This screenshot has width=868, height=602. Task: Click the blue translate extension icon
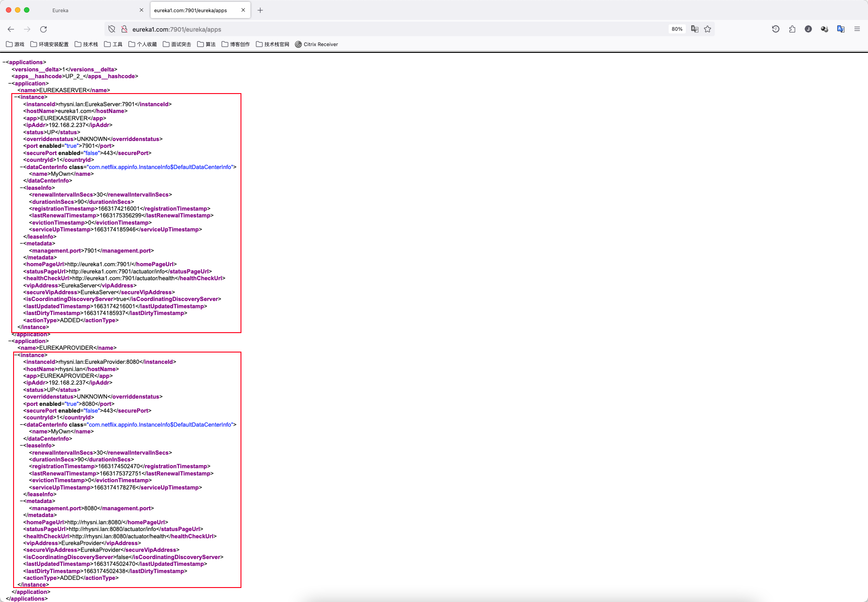[841, 29]
